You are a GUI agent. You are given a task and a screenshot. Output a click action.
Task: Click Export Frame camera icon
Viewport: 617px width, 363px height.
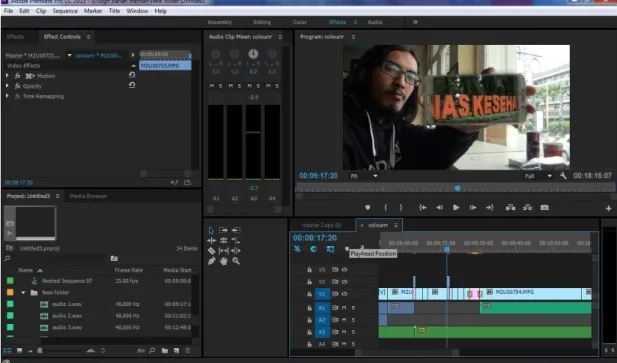545,208
